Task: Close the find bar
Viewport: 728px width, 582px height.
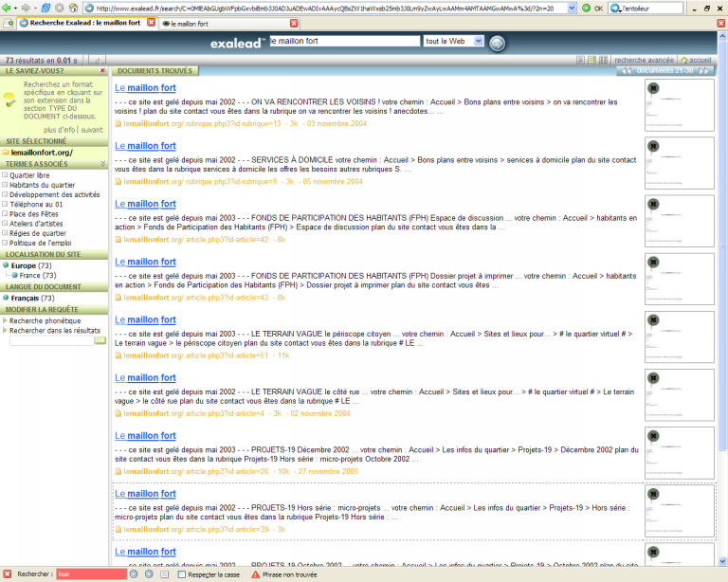Action: tap(8, 574)
